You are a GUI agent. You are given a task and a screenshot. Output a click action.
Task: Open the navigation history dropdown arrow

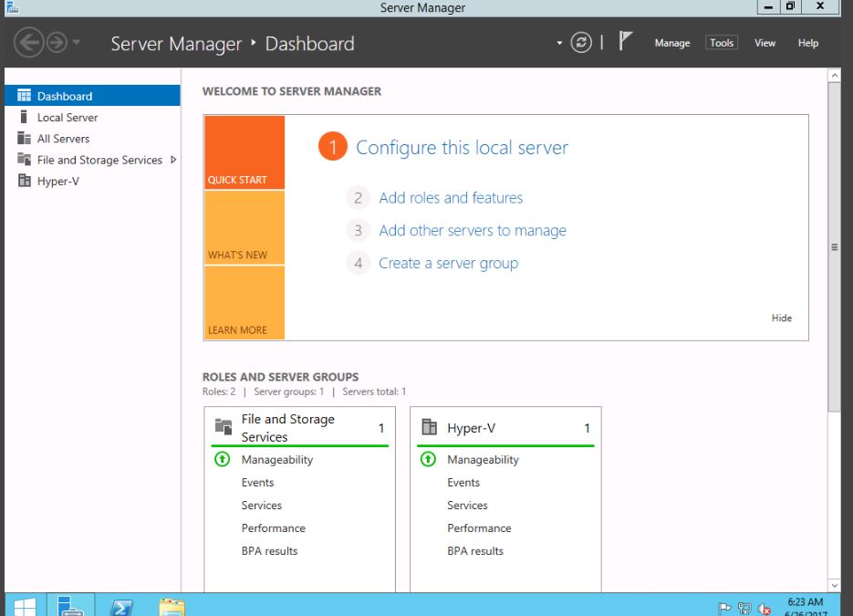[77, 42]
